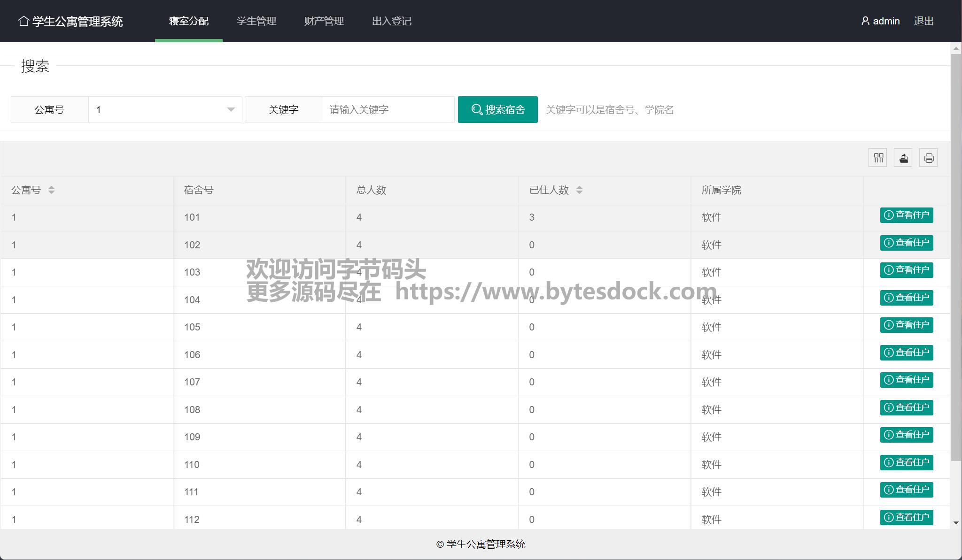
Task: Click the vertical scrollbar down arrow
Action: point(955,523)
